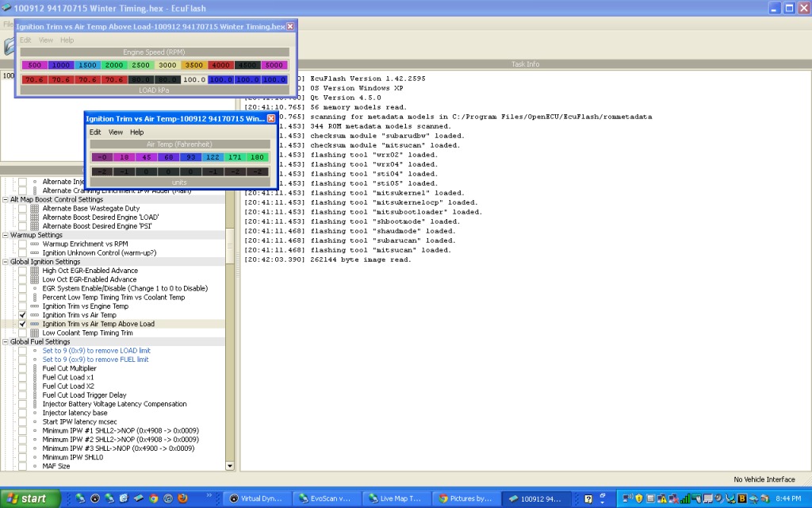Click EcuFlash app icon in main title bar
This screenshot has width=812, height=508.
pyautogui.click(x=6, y=8)
